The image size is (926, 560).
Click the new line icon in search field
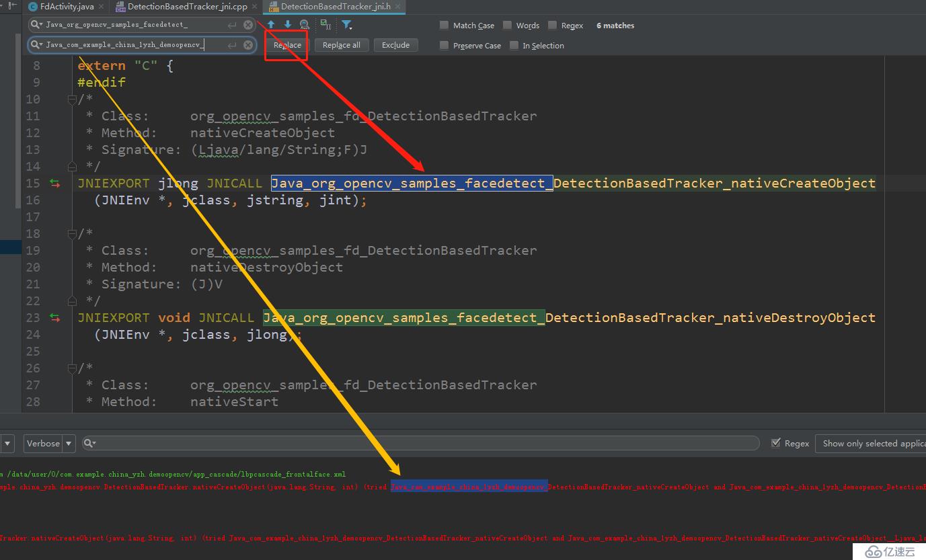tap(232, 25)
